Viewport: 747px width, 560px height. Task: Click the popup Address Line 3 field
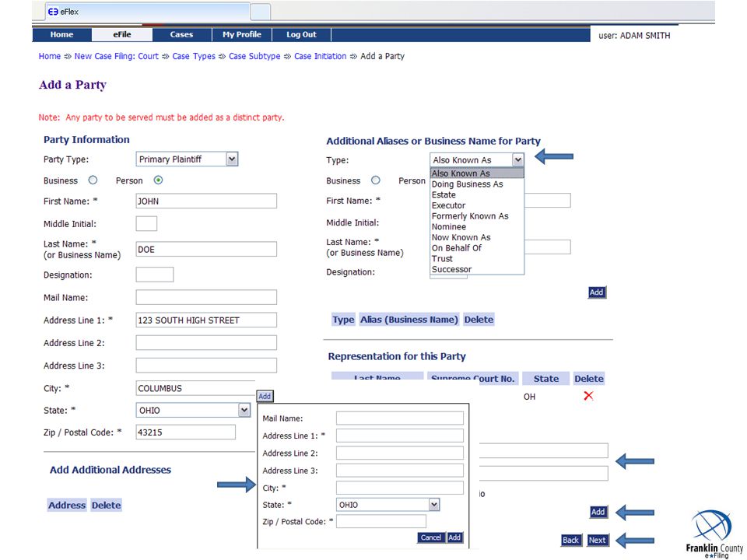point(400,471)
